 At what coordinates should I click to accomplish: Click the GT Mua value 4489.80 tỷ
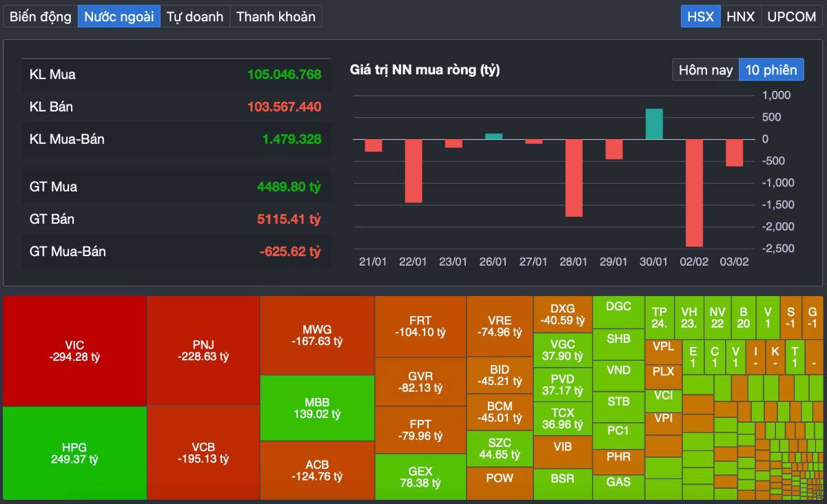(289, 187)
